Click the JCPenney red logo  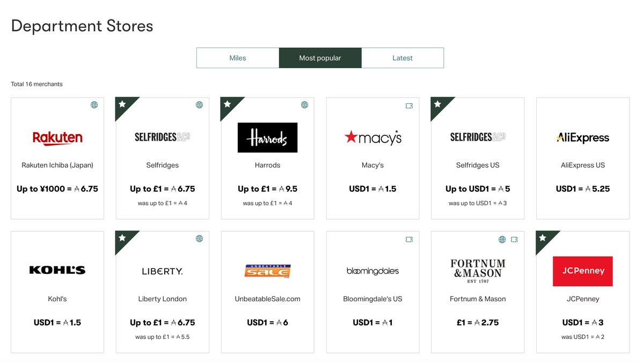[583, 271]
